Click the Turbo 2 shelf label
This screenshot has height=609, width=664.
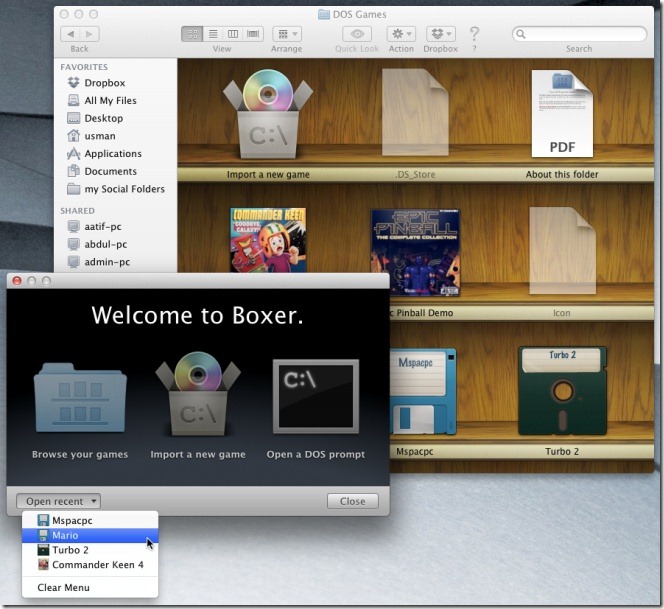click(562, 451)
